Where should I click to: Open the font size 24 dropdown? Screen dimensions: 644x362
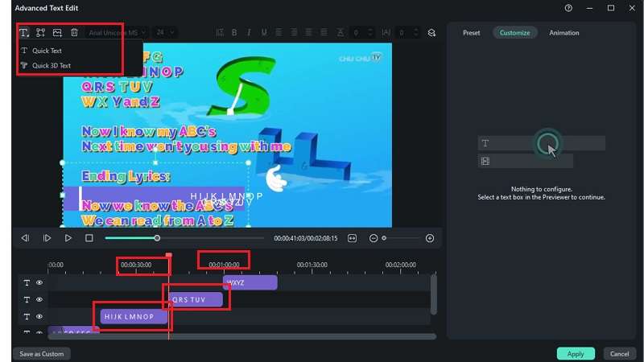coord(165,32)
